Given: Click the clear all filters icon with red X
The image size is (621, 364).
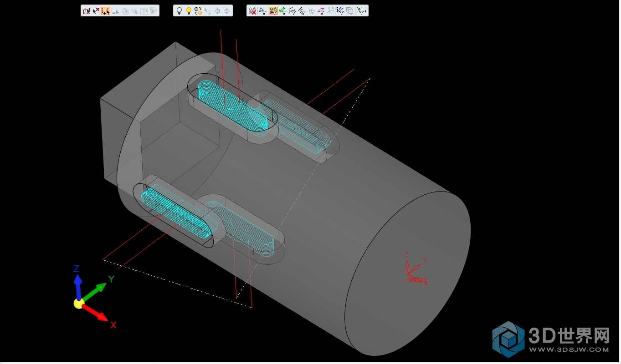Looking at the screenshot, I should [x=252, y=11].
